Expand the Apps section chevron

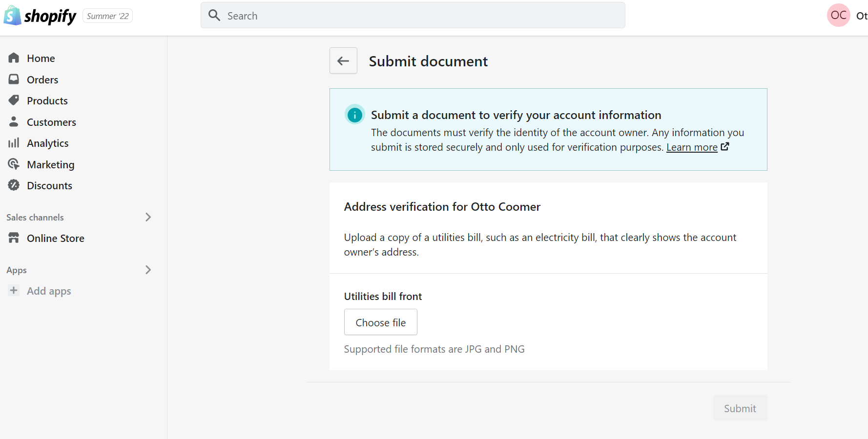[148, 270]
